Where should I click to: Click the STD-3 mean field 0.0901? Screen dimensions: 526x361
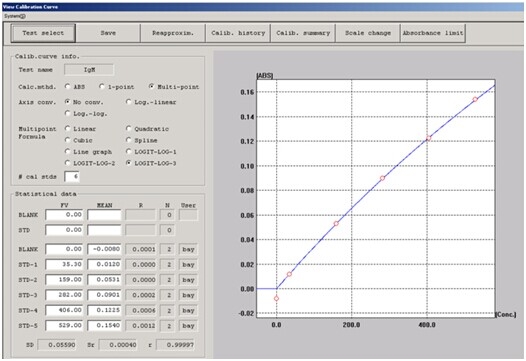click(104, 295)
